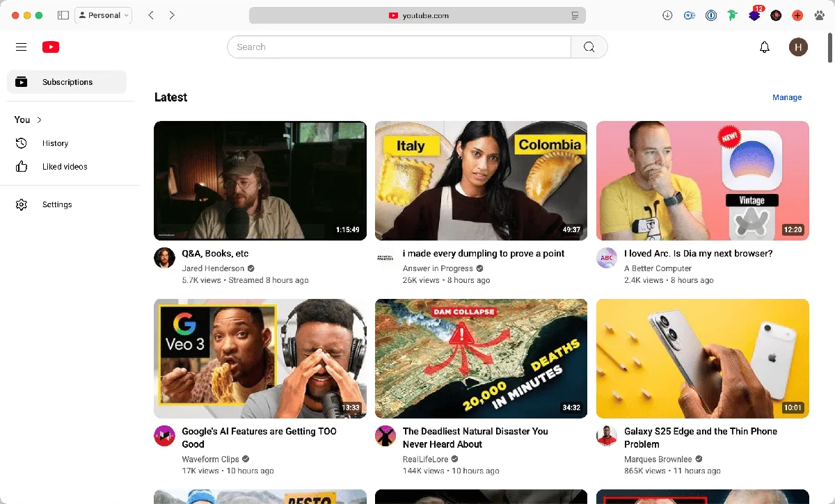Click the 'Latest' section heading
835x504 pixels.
click(x=171, y=97)
